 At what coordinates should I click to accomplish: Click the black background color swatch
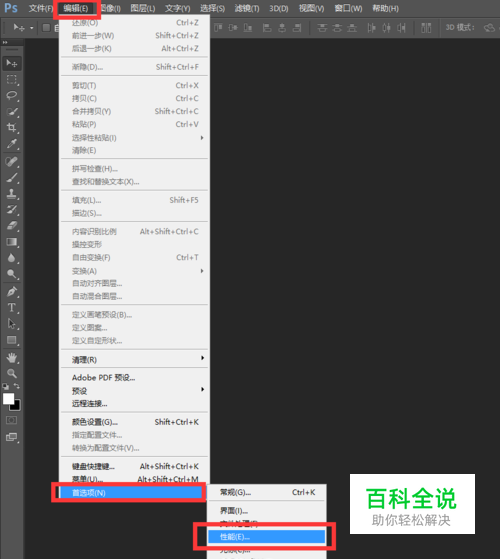pos(16,406)
